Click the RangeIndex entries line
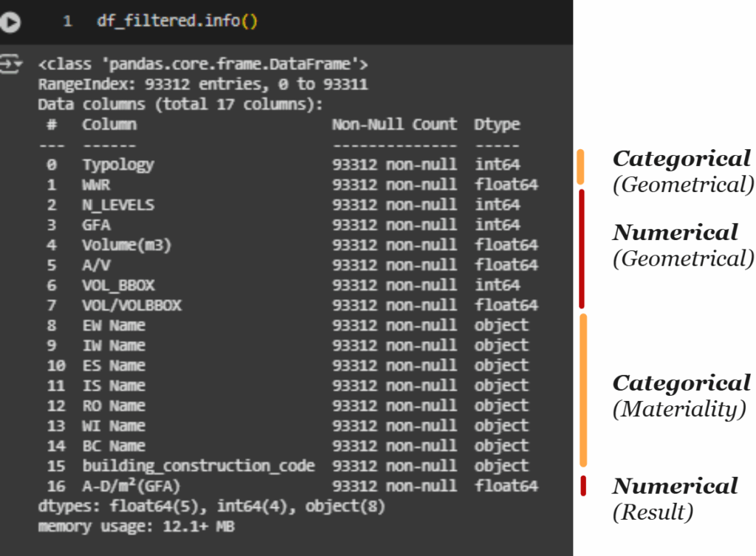Image resolution: width=756 pixels, height=556 pixels. [x=203, y=84]
